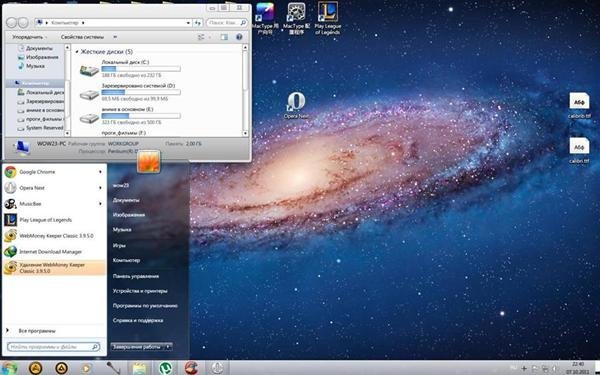Image resolution: width=600 pixels, height=375 pixels.
Task: Click up arrow of navigation pane scrollbar
Action: (x=68, y=47)
